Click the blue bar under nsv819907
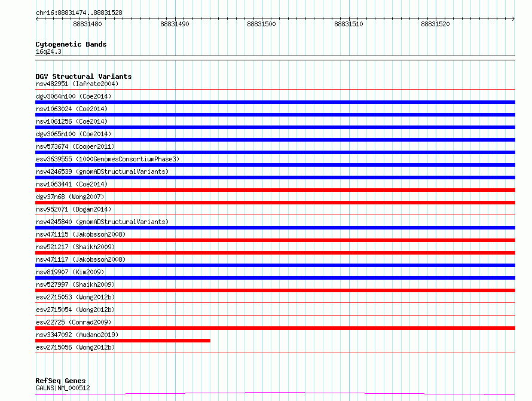 point(275,278)
